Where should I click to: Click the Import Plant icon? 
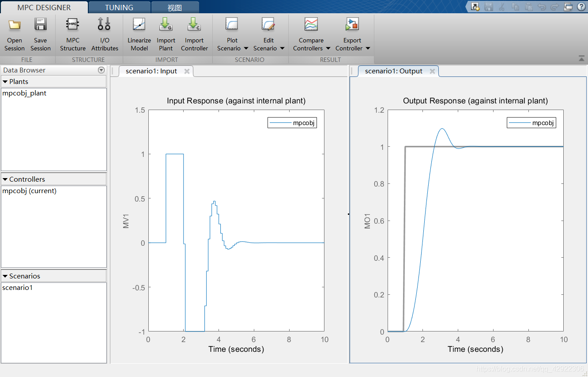pos(166,25)
